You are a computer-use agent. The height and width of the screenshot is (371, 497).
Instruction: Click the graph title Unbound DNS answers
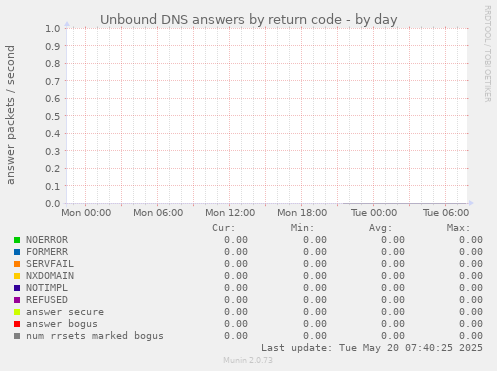tap(249, 20)
